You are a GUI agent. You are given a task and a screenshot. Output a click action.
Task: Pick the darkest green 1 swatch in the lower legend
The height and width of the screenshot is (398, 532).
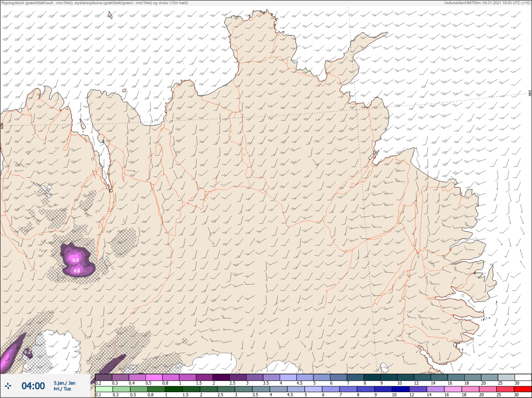(174, 389)
